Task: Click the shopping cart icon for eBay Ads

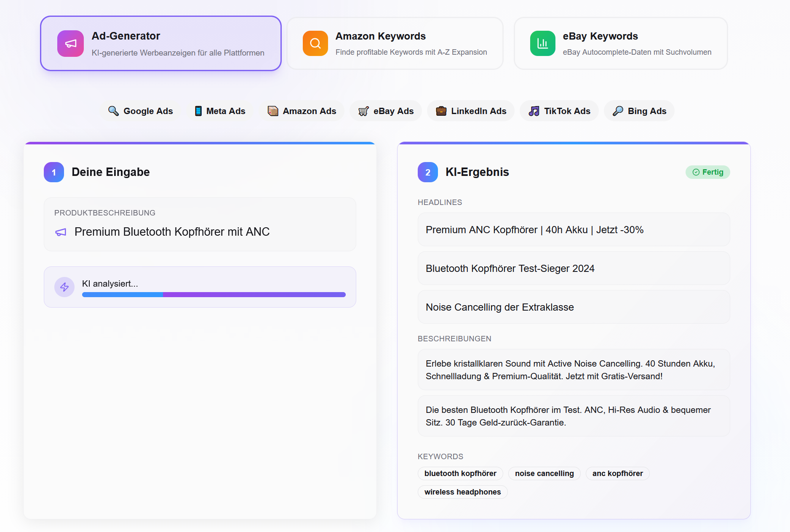Action: [363, 111]
